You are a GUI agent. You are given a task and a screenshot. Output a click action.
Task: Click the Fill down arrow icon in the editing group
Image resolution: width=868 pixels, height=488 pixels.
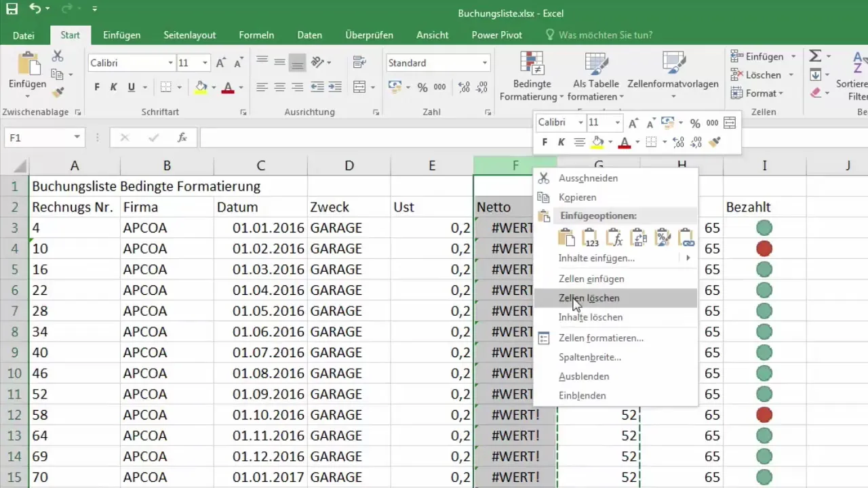point(816,75)
